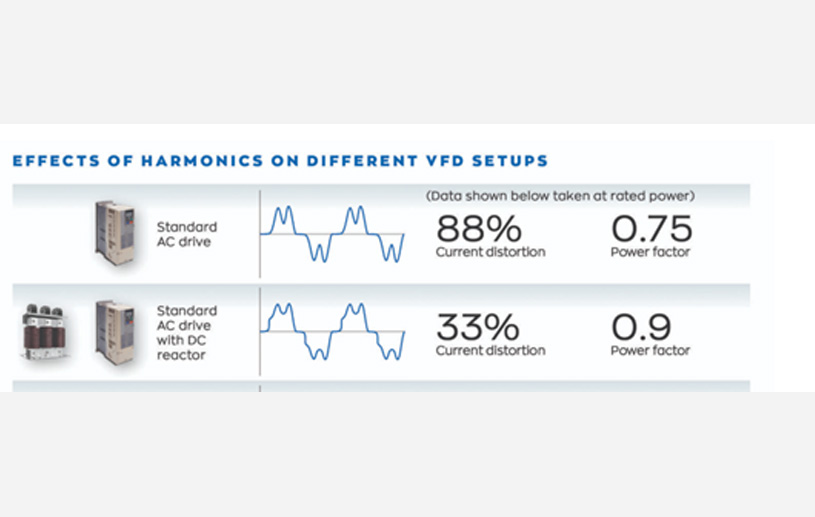Click the 88% distortion waveform graph
This screenshot has width=815, height=517.
pos(332,235)
